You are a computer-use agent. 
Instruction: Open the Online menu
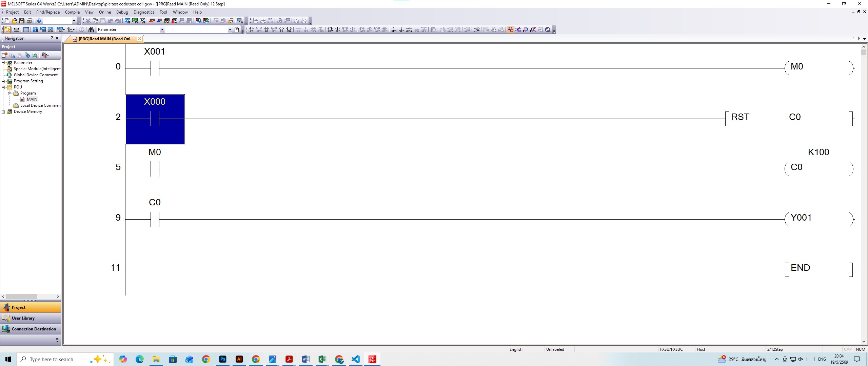105,12
